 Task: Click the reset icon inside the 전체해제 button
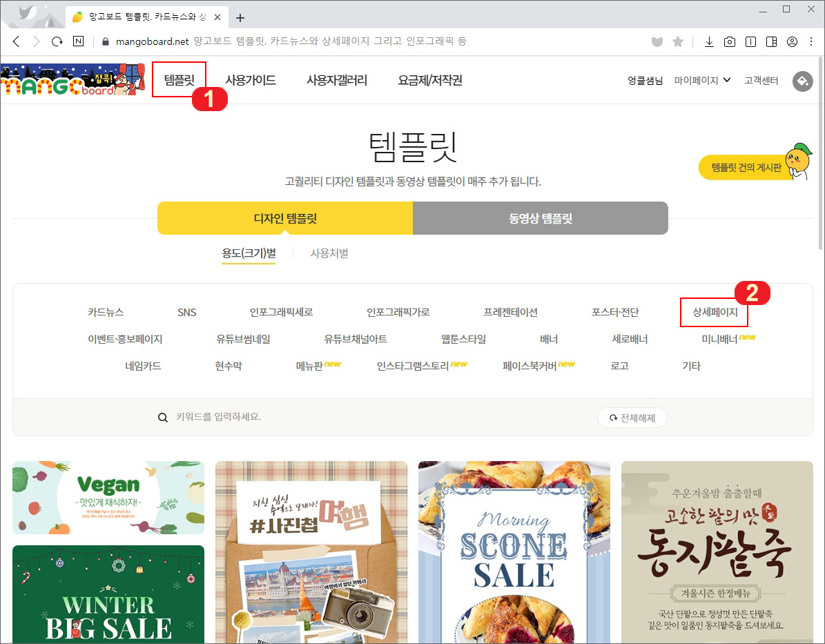coord(614,417)
